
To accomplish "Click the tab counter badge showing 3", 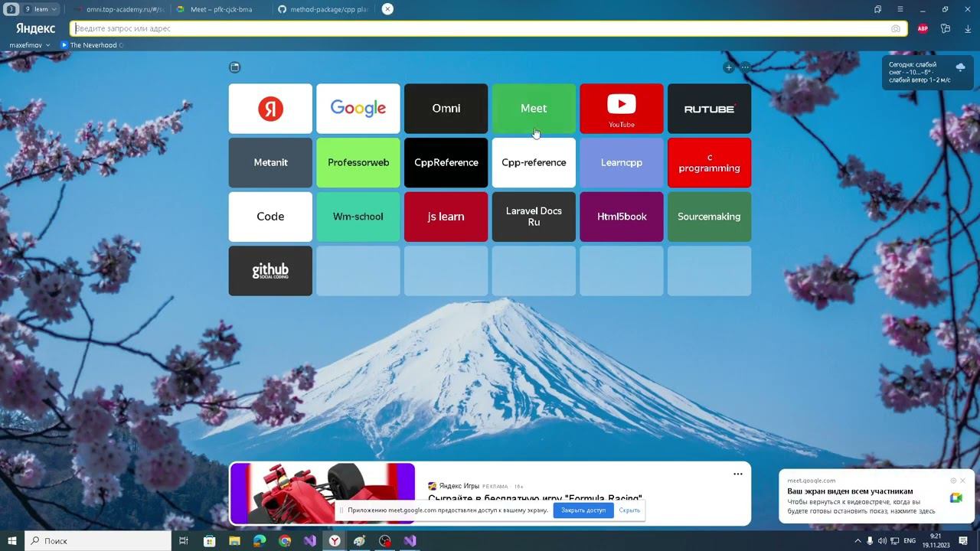I will (11, 9).
